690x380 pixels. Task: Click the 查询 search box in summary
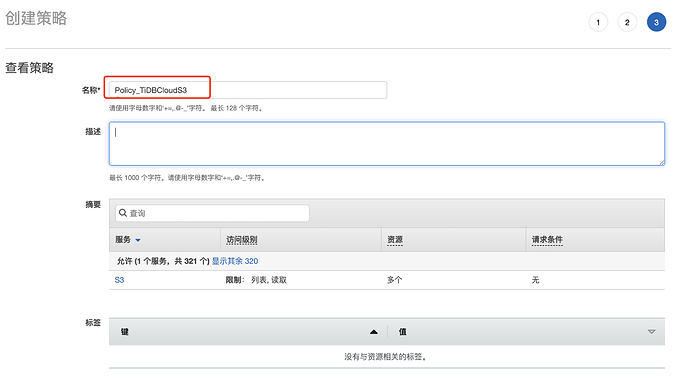pos(212,213)
